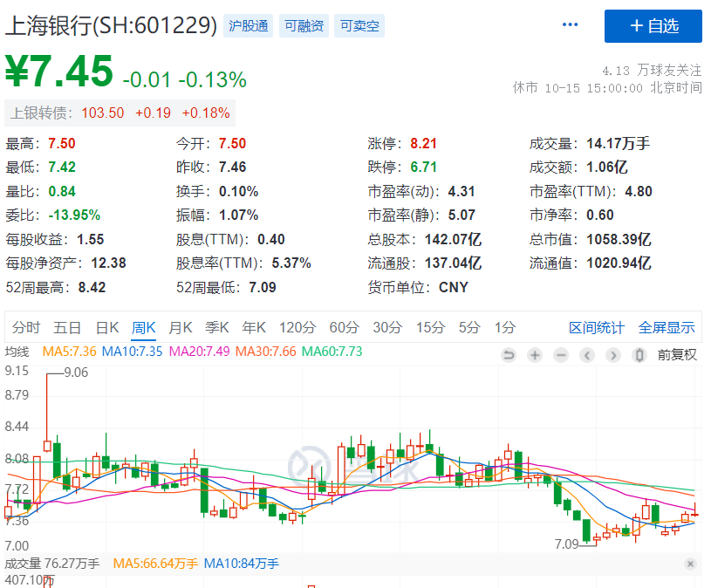Click the candlestick style icon
Image resolution: width=711 pixels, height=588 pixels.
pyautogui.click(x=639, y=355)
